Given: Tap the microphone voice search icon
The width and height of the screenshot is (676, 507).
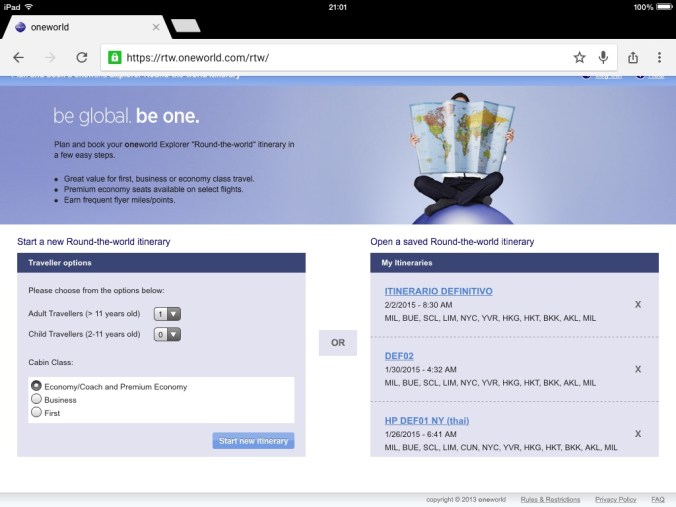Looking at the screenshot, I should pos(604,57).
